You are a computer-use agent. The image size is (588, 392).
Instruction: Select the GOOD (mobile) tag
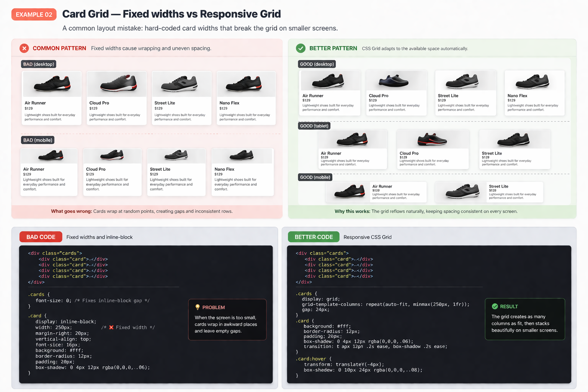[x=315, y=177]
